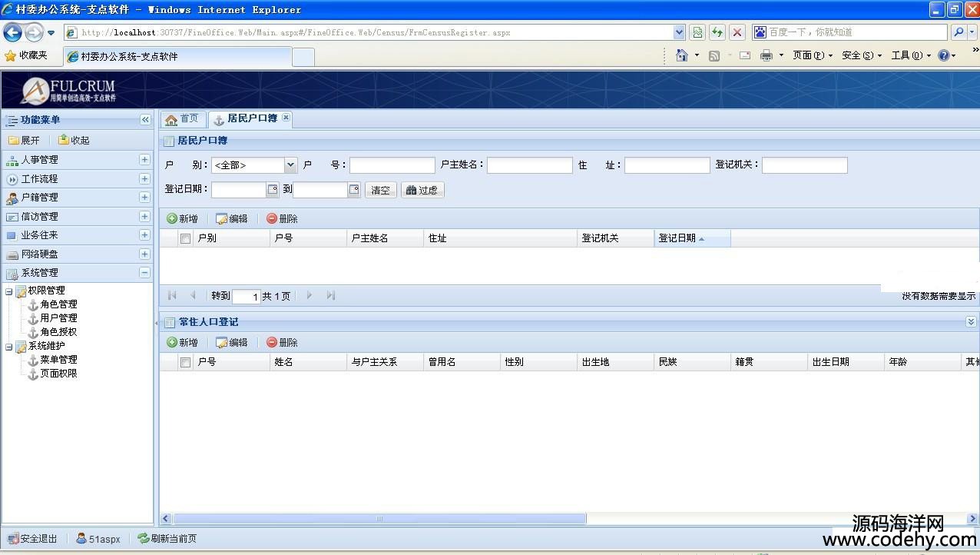
Task: Switch to the 首页 tab
Action: pyautogui.click(x=183, y=119)
